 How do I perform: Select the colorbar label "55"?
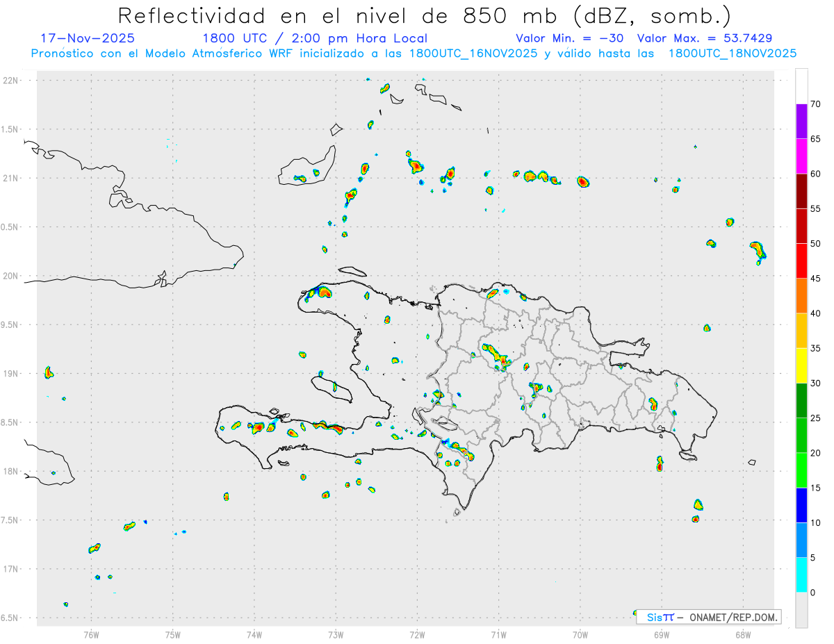point(816,208)
